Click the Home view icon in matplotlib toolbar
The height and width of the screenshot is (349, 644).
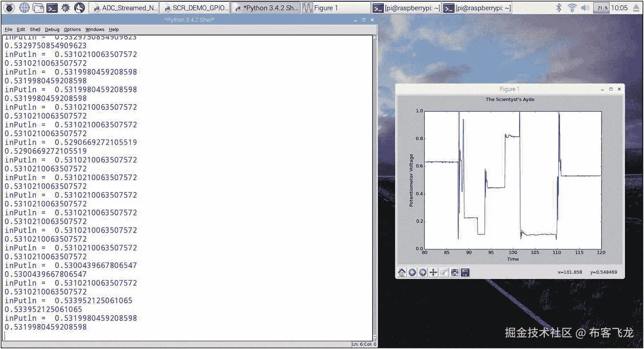(402, 272)
